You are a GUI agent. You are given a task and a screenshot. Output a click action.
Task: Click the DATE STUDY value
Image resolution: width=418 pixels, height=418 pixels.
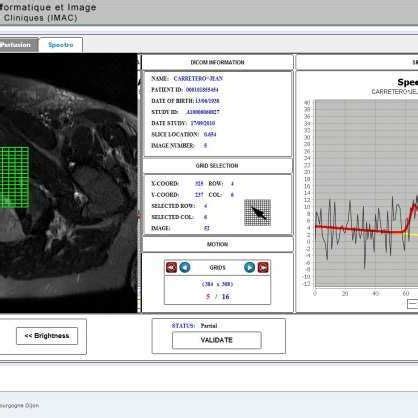[203, 123]
